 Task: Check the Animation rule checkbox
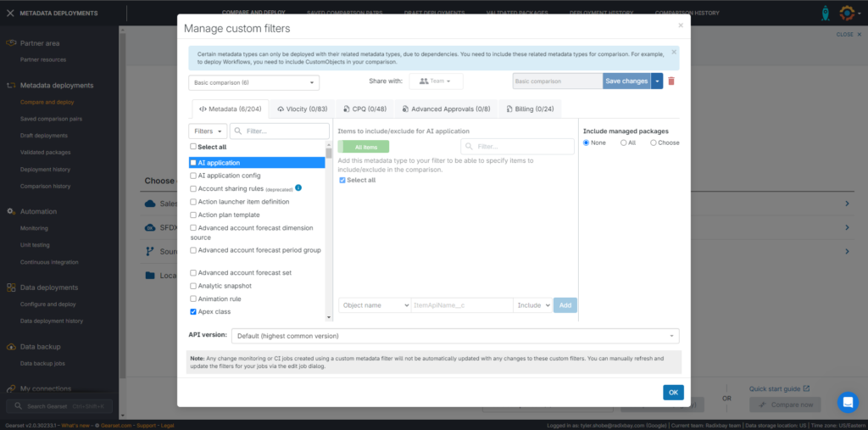coord(193,299)
